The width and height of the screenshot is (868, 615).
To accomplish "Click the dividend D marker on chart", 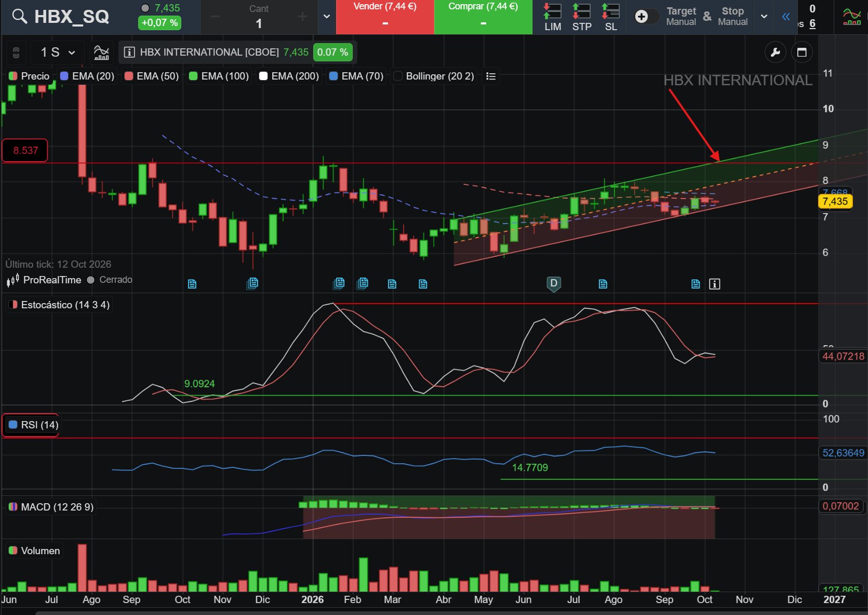I will (554, 284).
